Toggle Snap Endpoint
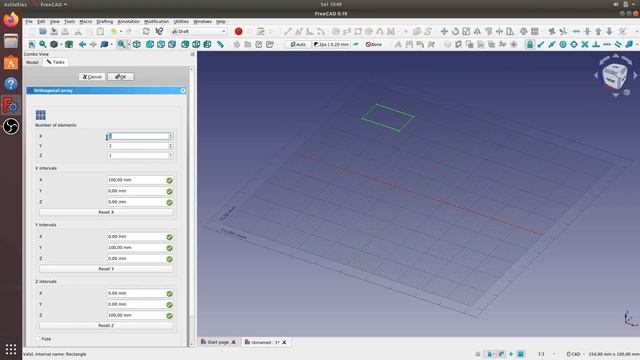The width and height of the screenshot is (640, 360). point(541,44)
